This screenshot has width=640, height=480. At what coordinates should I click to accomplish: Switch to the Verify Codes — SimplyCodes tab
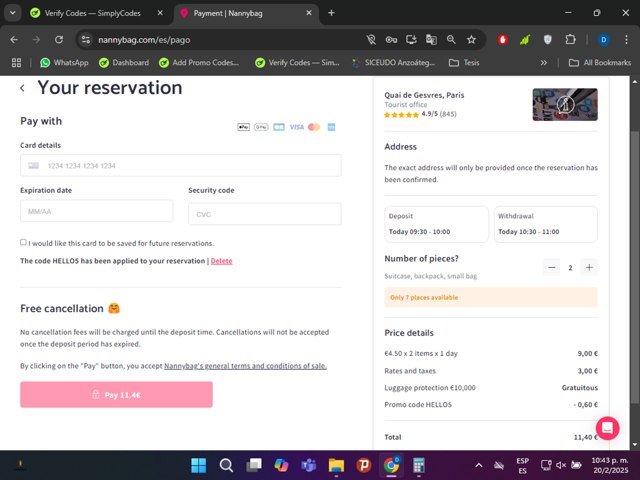tap(92, 13)
